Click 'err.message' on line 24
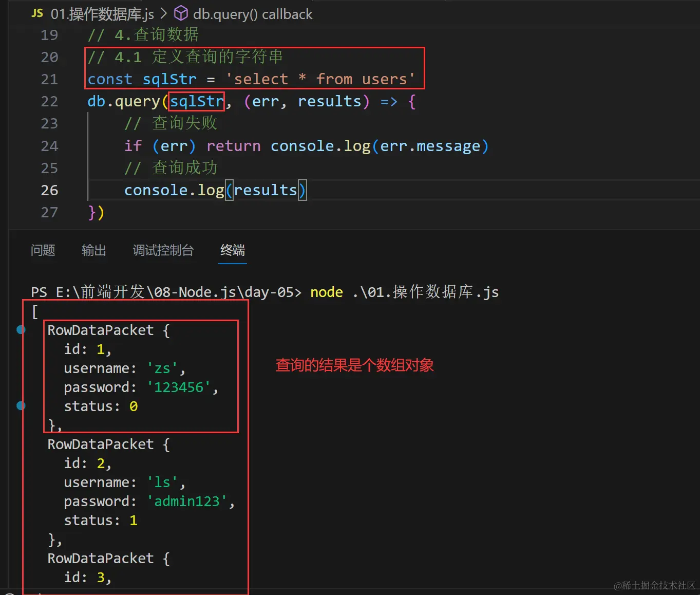The height and width of the screenshot is (595, 700). 430,146
